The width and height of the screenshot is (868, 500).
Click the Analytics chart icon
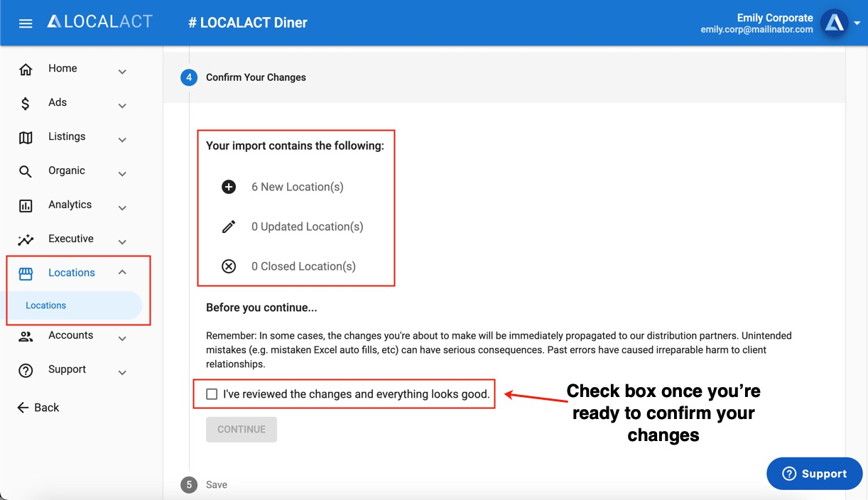pos(26,206)
